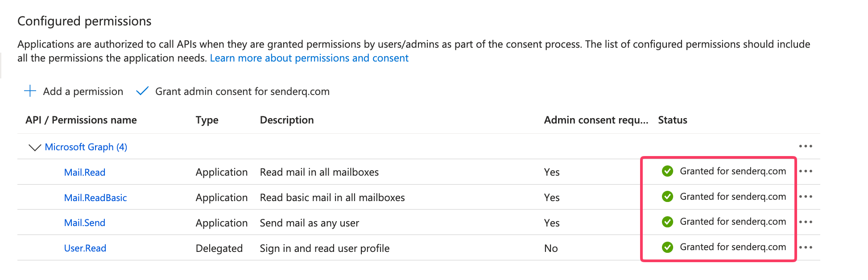868x280 pixels.
Task: Click the checkmark icon for Grant admin consent
Action: coord(142,91)
